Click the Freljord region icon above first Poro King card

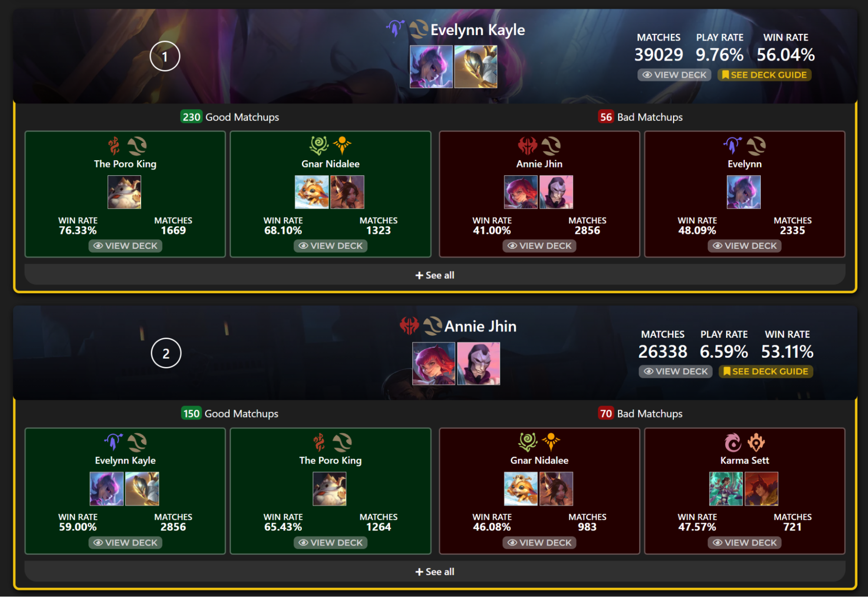coord(114,145)
